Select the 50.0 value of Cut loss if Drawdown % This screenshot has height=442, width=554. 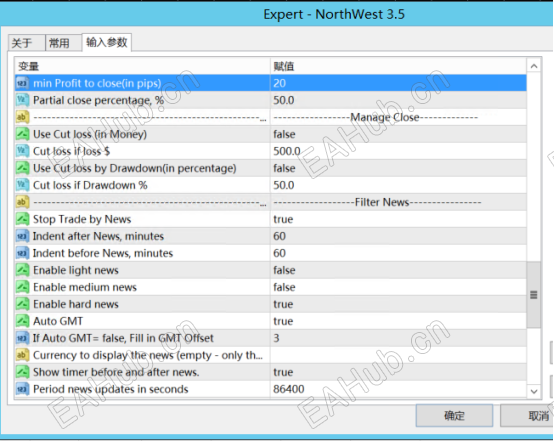coord(284,185)
